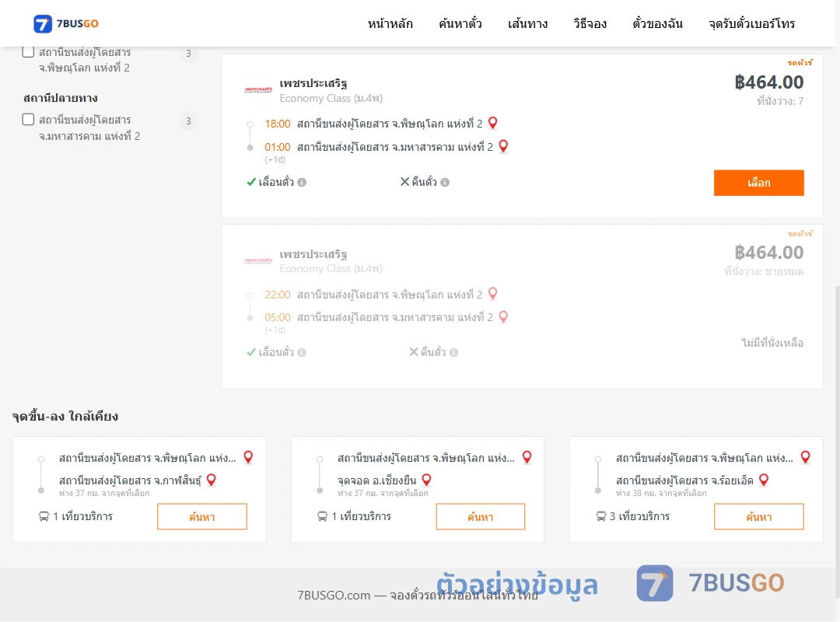The height and width of the screenshot is (622, 840).
Task: Click bus icon beside 3 เที่ยวบริการ
Action: tap(600, 516)
